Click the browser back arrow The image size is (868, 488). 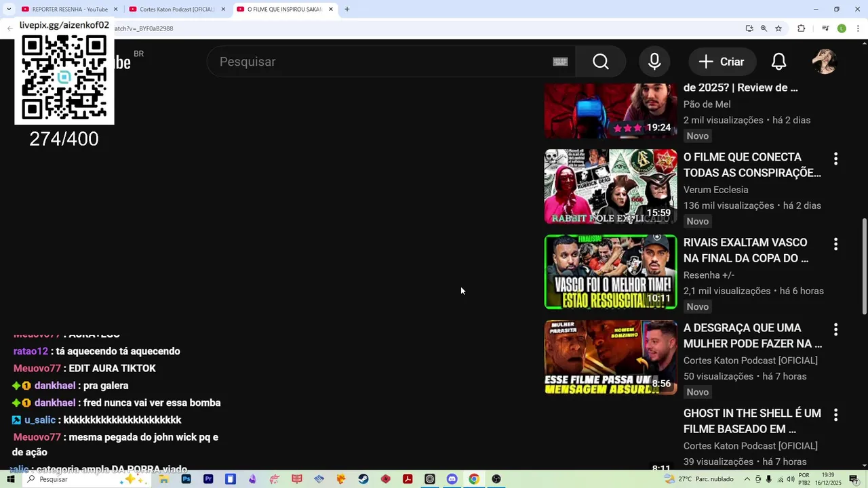click(x=9, y=28)
